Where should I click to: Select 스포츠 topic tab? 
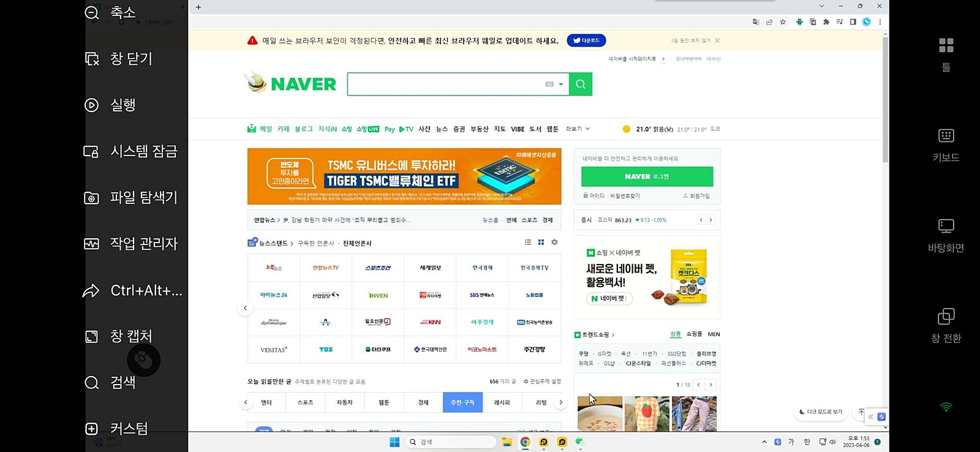point(305,402)
